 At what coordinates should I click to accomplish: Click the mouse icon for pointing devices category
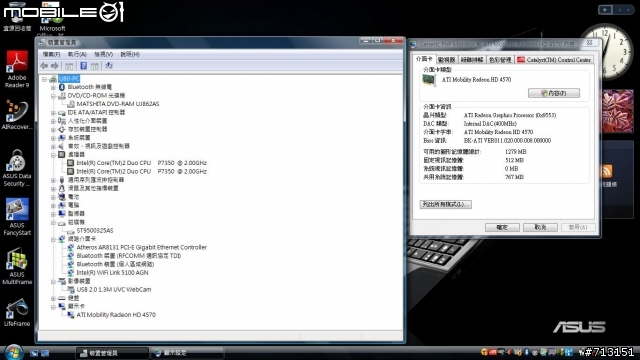pyautogui.click(x=62, y=188)
